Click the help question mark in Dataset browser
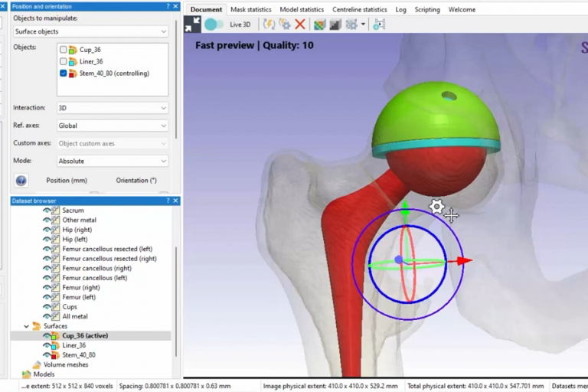This screenshot has width=588, height=392. coord(168,201)
